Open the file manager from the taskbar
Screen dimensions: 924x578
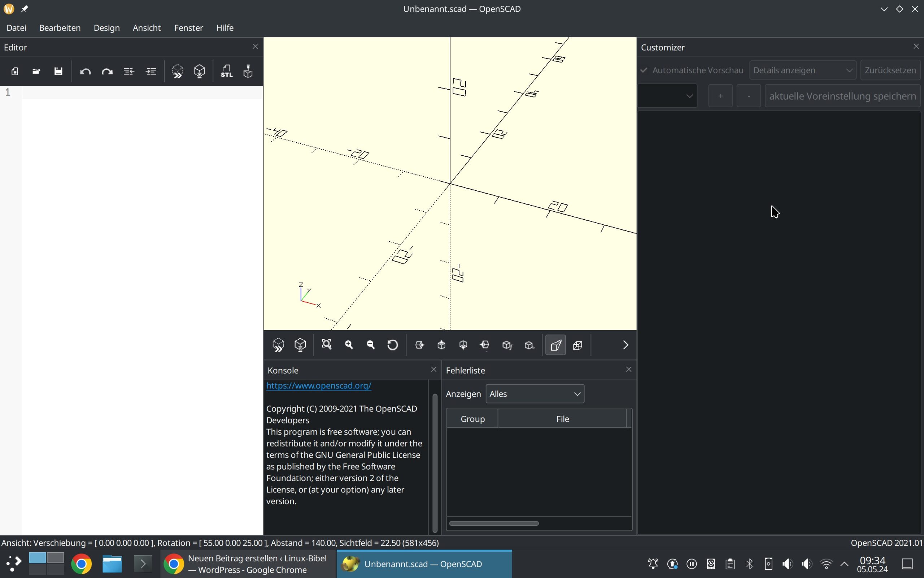point(112,564)
